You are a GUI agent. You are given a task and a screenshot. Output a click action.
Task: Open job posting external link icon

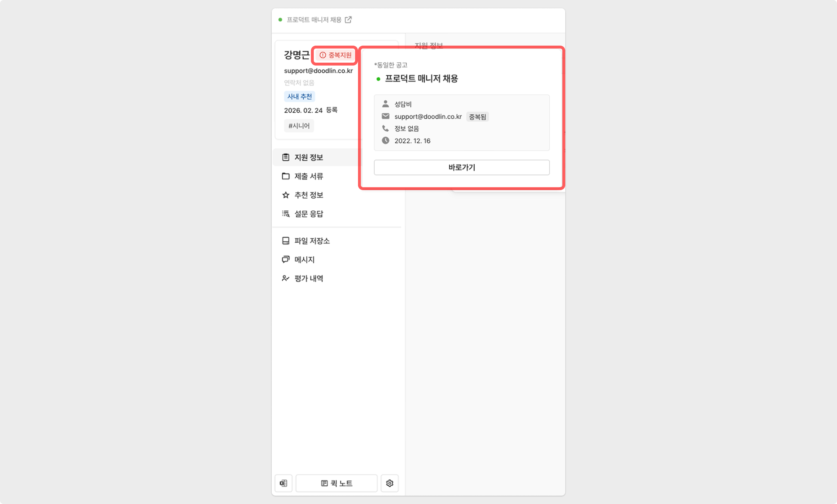pos(348,20)
